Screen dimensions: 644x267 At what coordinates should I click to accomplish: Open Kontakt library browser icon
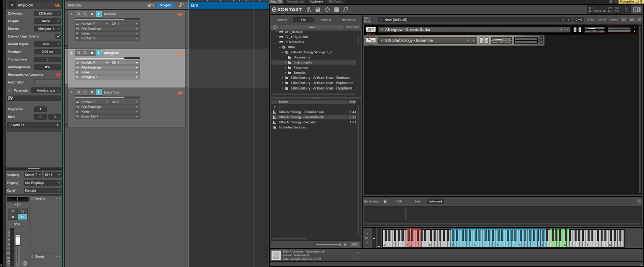tap(309, 10)
